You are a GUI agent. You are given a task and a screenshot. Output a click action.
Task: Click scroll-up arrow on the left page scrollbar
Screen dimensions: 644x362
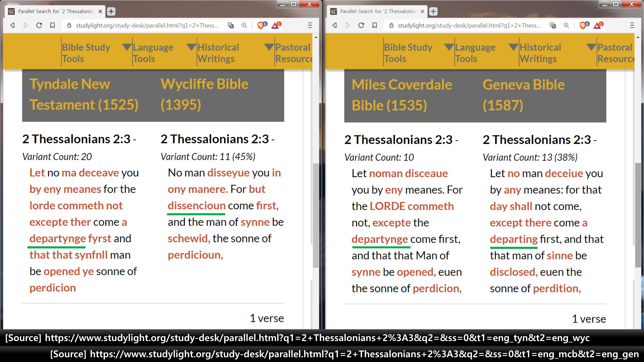(x=316, y=37)
